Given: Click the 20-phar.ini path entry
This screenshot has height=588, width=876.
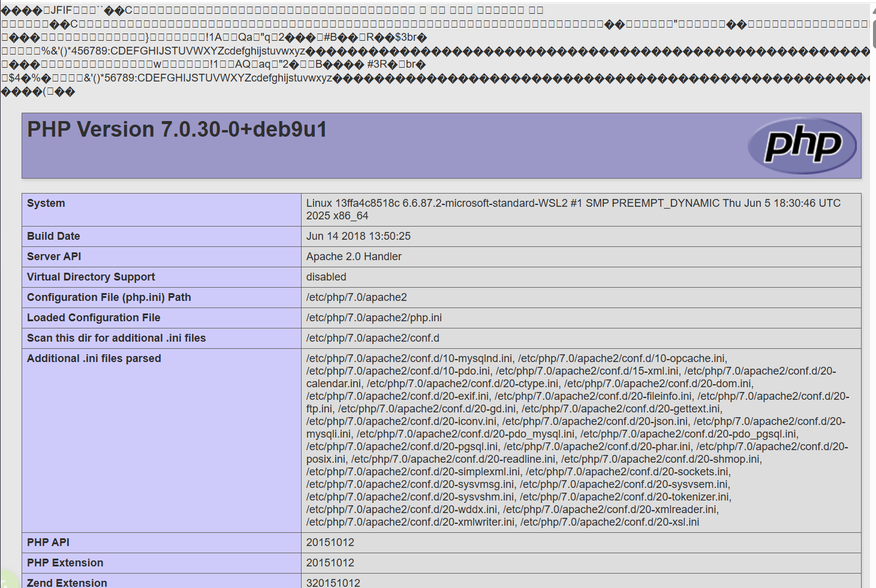Looking at the screenshot, I should (x=597, y=447).
